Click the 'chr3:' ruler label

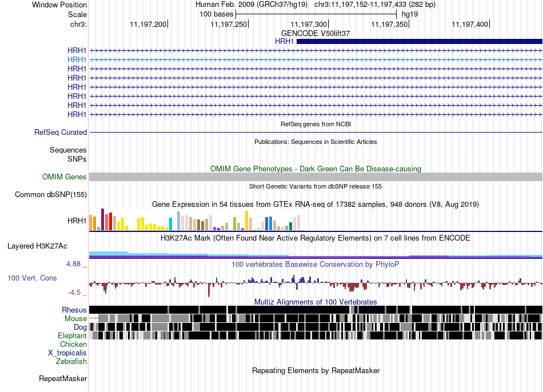[x=78, y=24]
